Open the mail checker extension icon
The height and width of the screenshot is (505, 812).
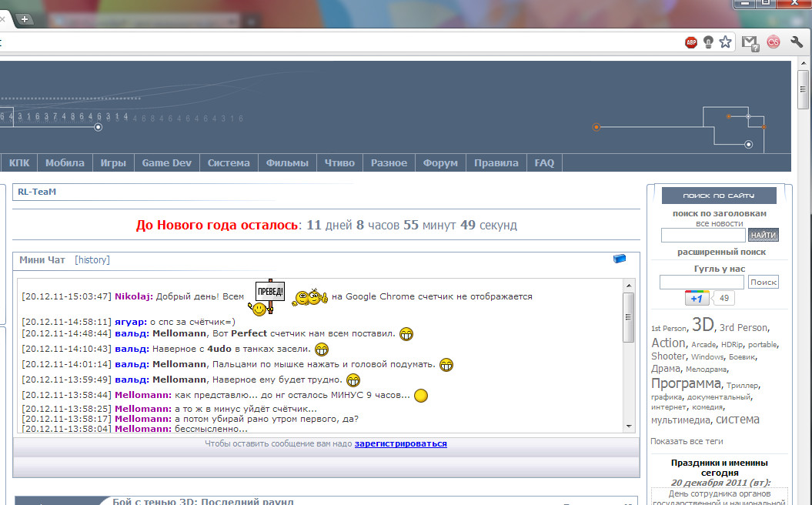pyautogui.click(x=750, y=43)
